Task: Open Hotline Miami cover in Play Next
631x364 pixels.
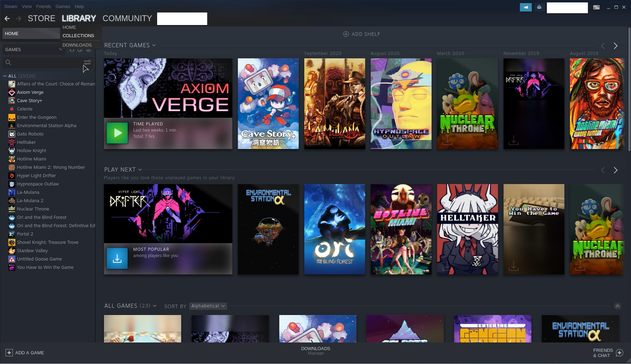Action: [x=401, y=229]
